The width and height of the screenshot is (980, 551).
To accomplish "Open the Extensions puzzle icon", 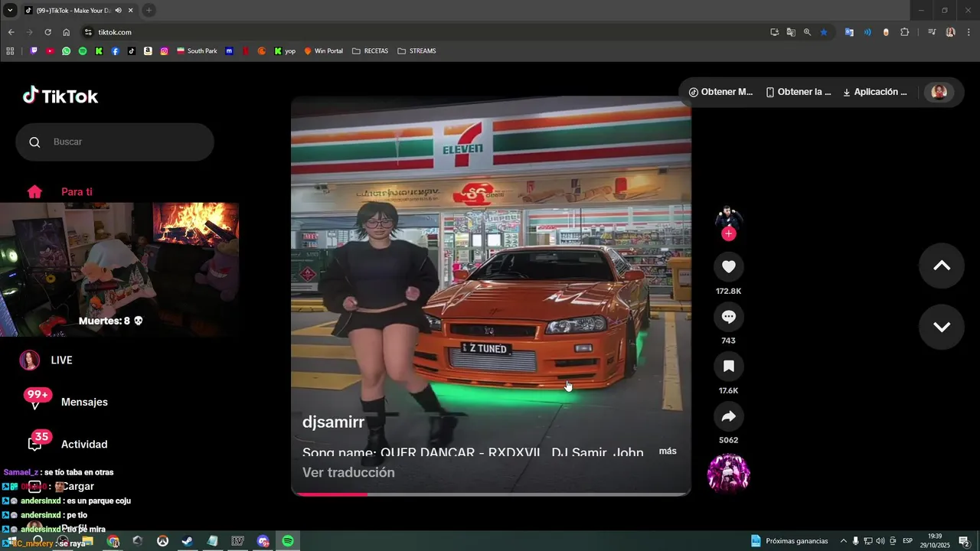I will [905, 32].
